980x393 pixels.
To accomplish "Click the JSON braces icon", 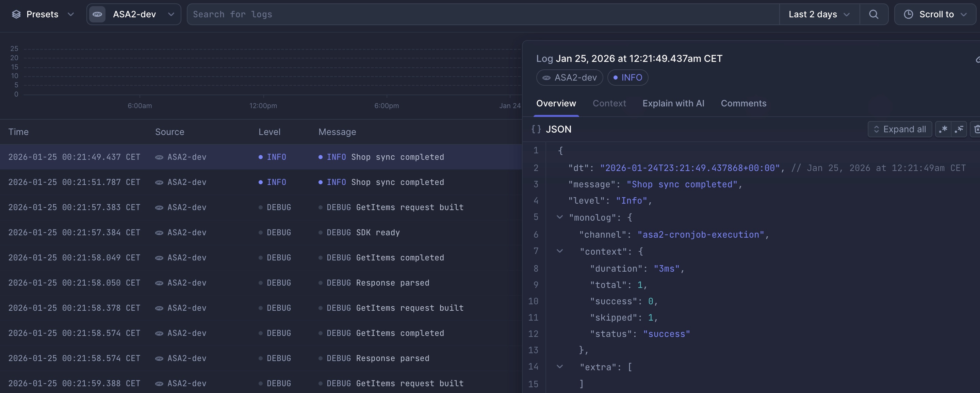I will coord(536,129).
